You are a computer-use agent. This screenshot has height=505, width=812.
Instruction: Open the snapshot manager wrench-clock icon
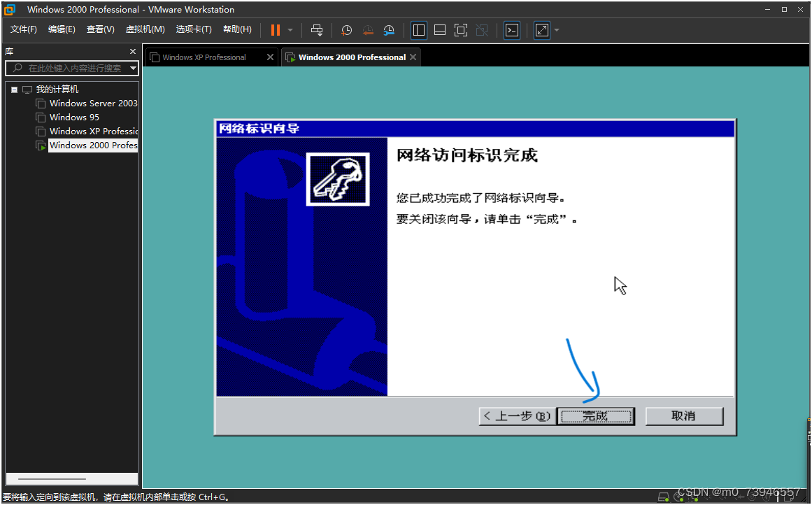(389, 30)
